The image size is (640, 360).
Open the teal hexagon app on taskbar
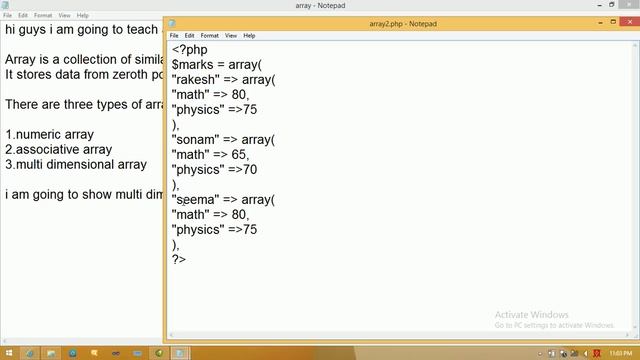coord(73,353)
